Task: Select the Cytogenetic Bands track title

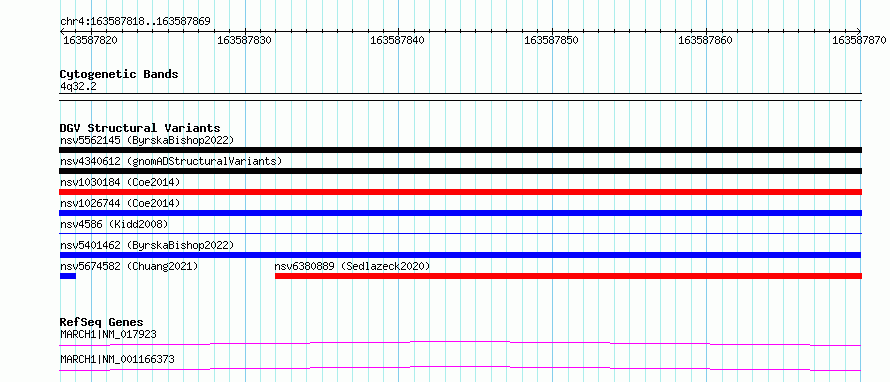Action: [119, 74]
